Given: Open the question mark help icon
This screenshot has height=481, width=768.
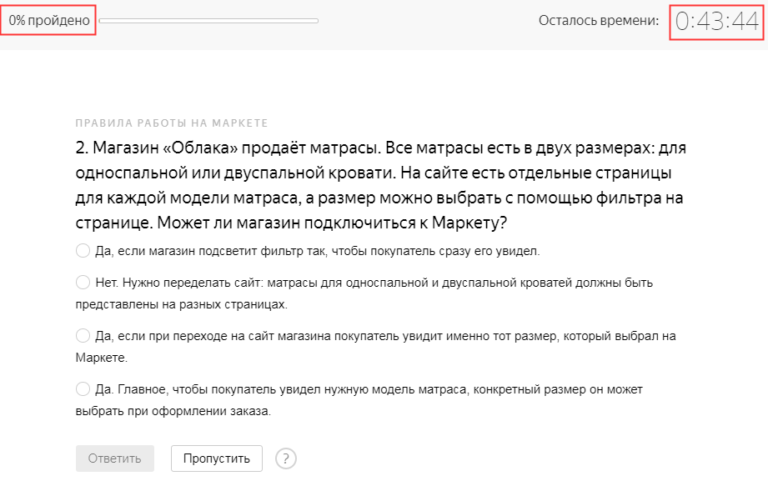Looking at the screenshot, I should click(286, 459).
